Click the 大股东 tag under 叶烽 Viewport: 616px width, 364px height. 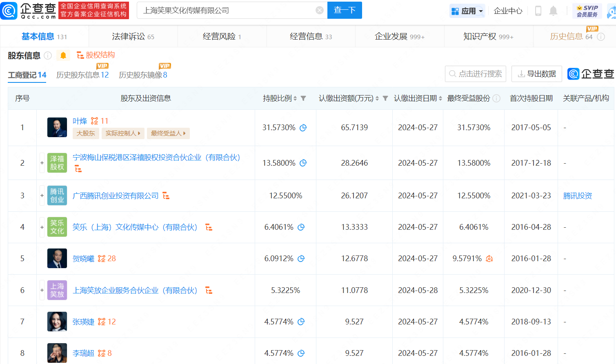(86, 133)
